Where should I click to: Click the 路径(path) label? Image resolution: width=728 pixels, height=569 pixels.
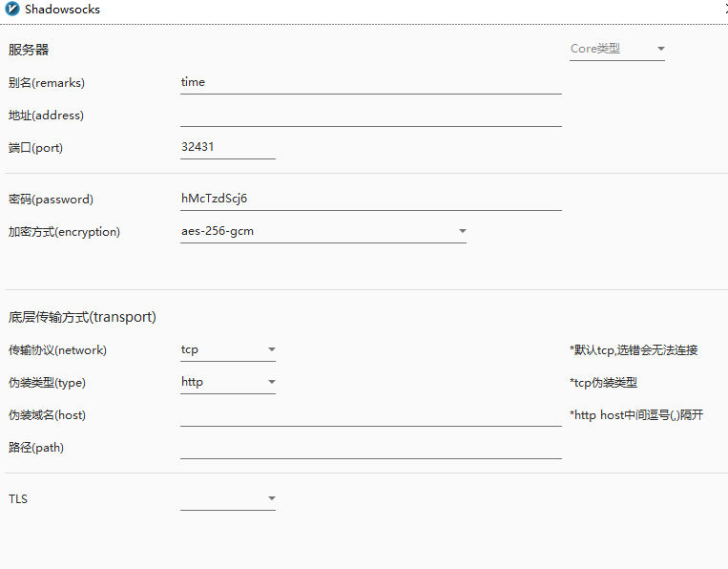35,448
